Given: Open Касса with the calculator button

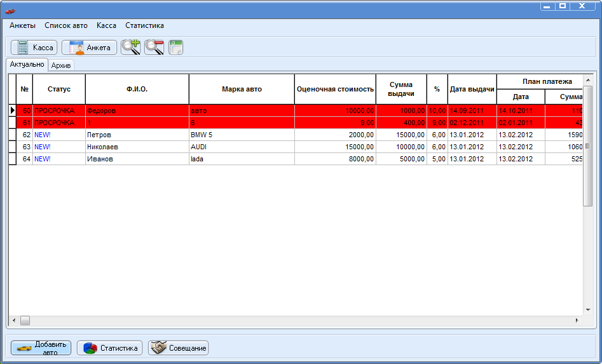Looking at the screenshot, I should pyautogui.click(x=34, y=47).
